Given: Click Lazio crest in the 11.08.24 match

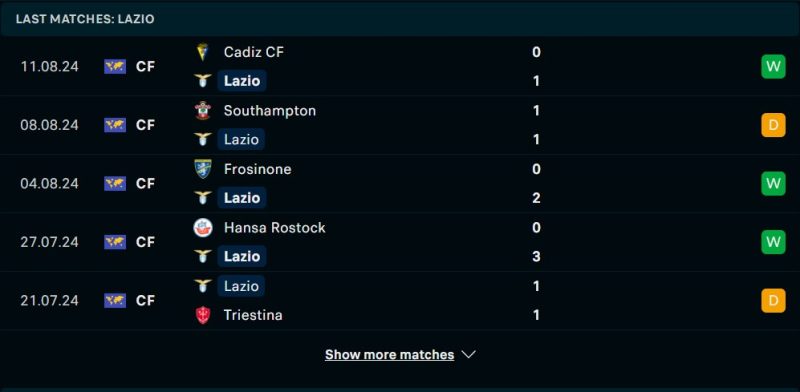Looking at the screenshot, I should point(203,81).
